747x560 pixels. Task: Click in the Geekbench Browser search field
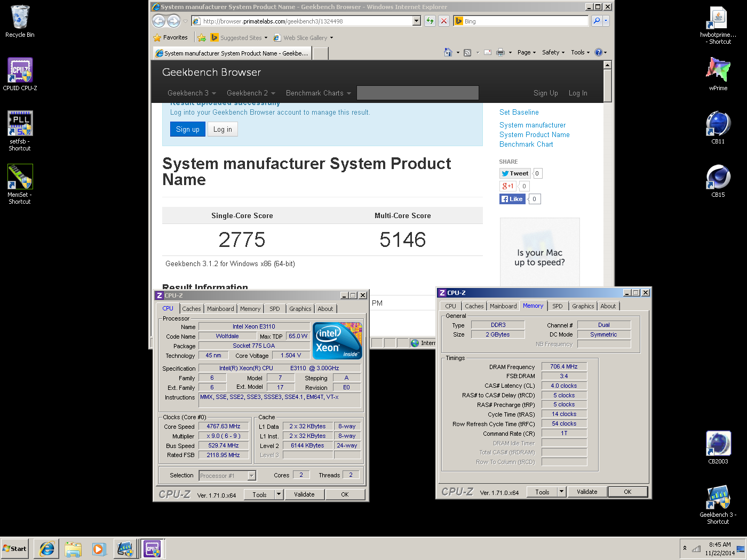(418, 93)
